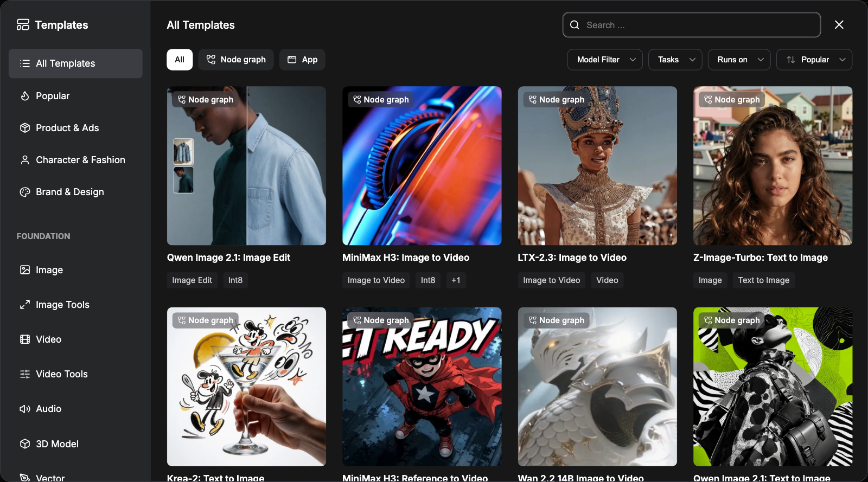Open the Qwen Image 2.1 Image Edit thumbnail

point(246,165)
